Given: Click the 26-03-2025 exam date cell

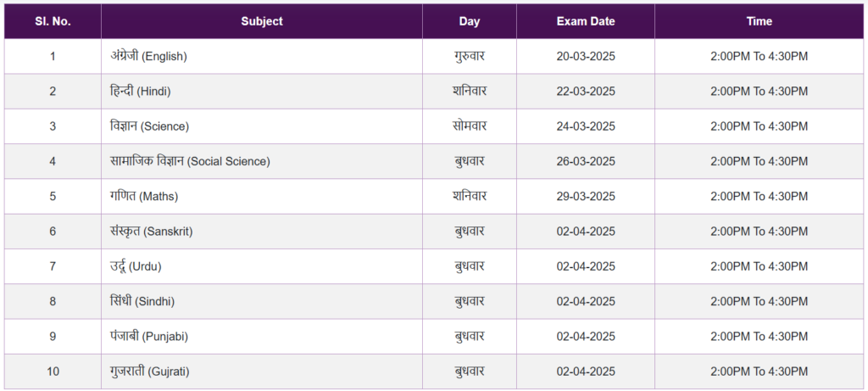Looking at the screenshot, I should 586,161.
